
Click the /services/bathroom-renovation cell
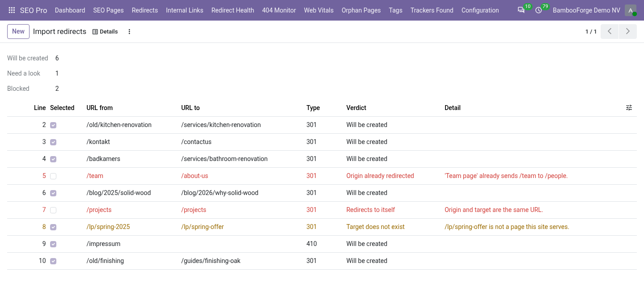pyautogui.click(x=225, y=159)
